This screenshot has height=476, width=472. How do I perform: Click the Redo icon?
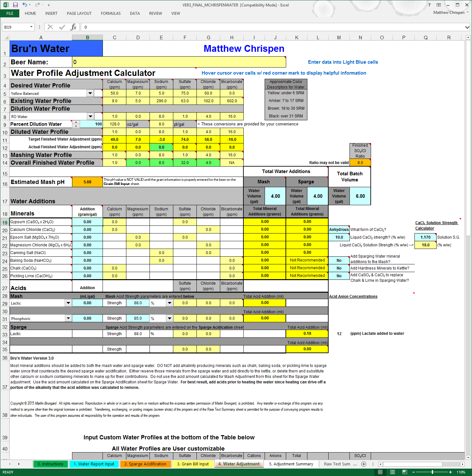pos(37,5)
